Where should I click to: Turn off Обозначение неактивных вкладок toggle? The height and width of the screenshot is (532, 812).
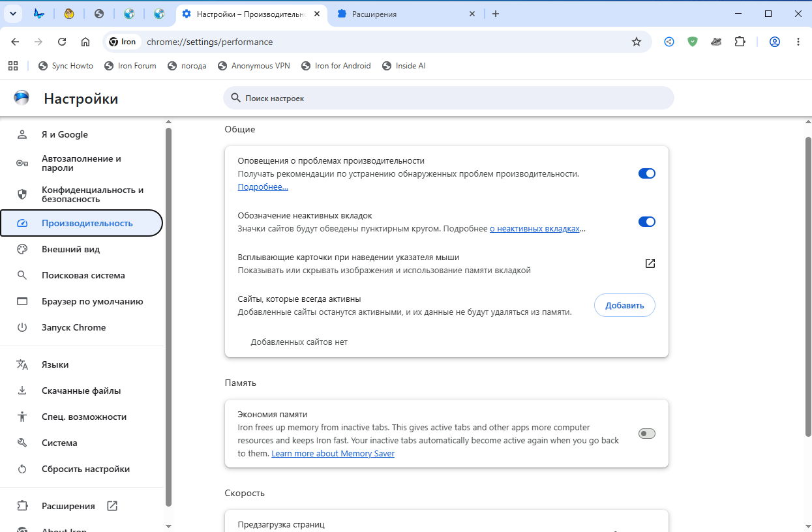(x=646, y=222)
